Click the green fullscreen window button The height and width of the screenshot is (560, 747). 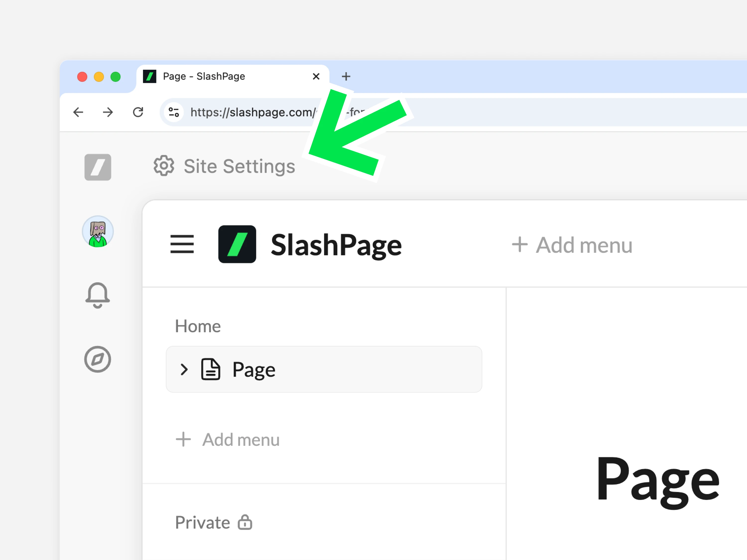tap(116, 77)
